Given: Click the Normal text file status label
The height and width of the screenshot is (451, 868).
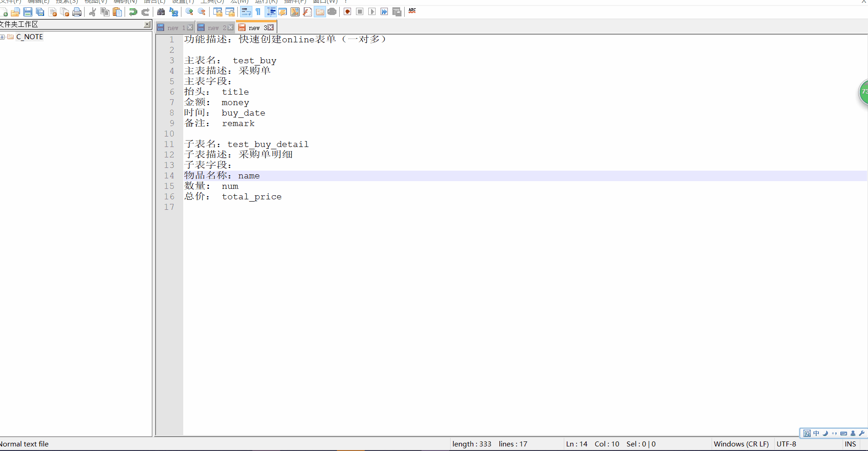Looking at the screenshot, I should pos(24,444).
